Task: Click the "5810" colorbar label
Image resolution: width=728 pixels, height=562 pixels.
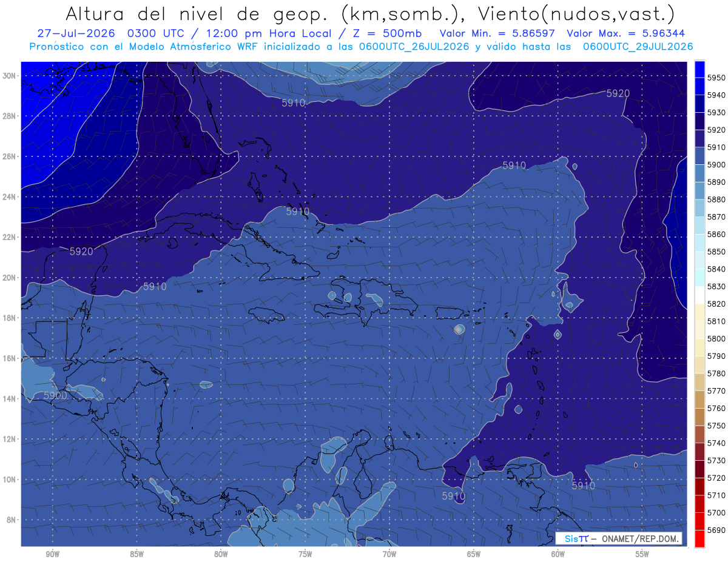Action: coord(716,321)
